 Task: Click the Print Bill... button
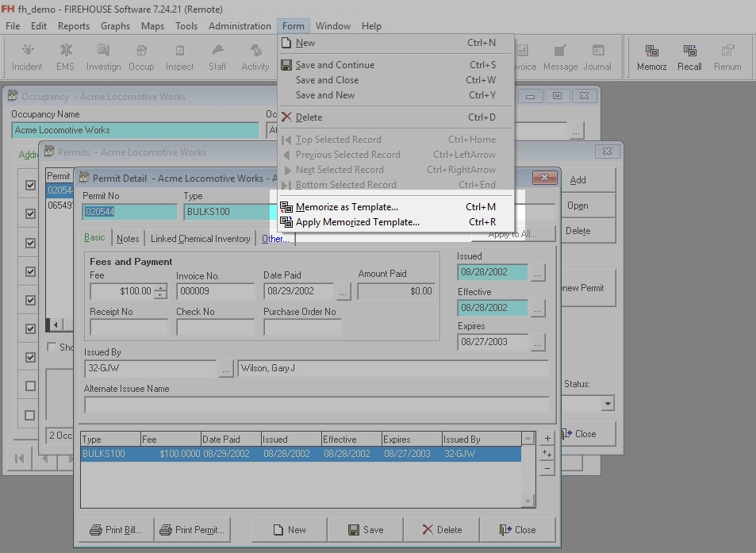[x=116, y=530]
